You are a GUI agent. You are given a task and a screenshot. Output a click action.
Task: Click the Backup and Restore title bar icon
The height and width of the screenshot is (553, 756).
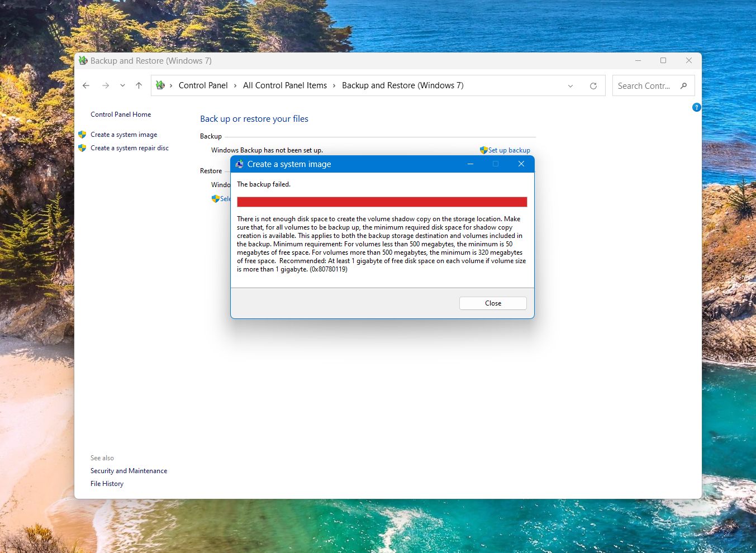tap(83, 61)
